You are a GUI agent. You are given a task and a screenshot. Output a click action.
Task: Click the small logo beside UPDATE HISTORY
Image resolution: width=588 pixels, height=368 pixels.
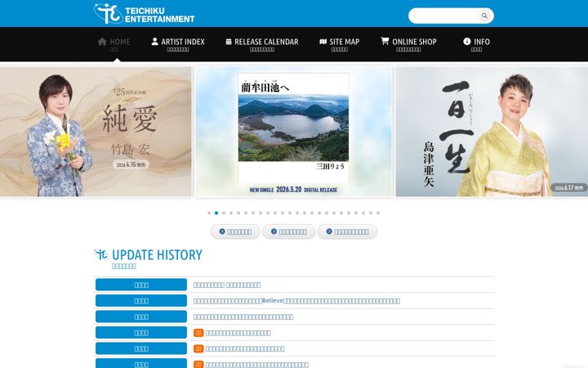pyautogui.click(x=101, y=254)
